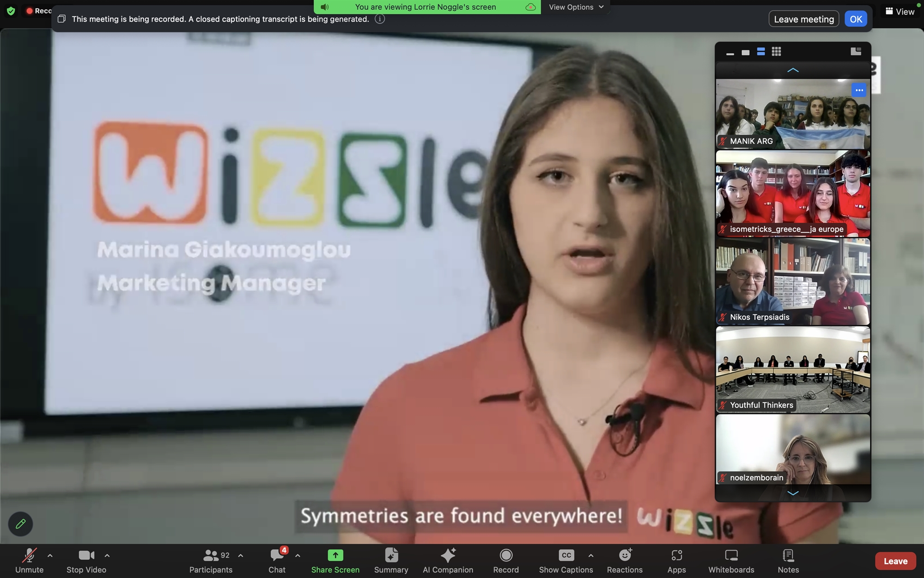Image resolution: width=924 pixels, height=578 pixels.
Task: Open the Chat panel
Action: (277, 560)
